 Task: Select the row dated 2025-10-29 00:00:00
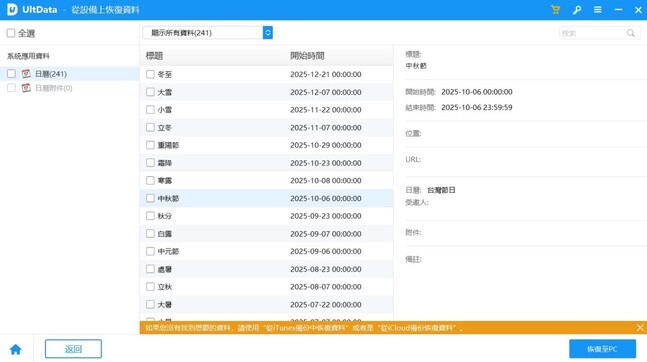pyautogui.click(x=266, y=145)
